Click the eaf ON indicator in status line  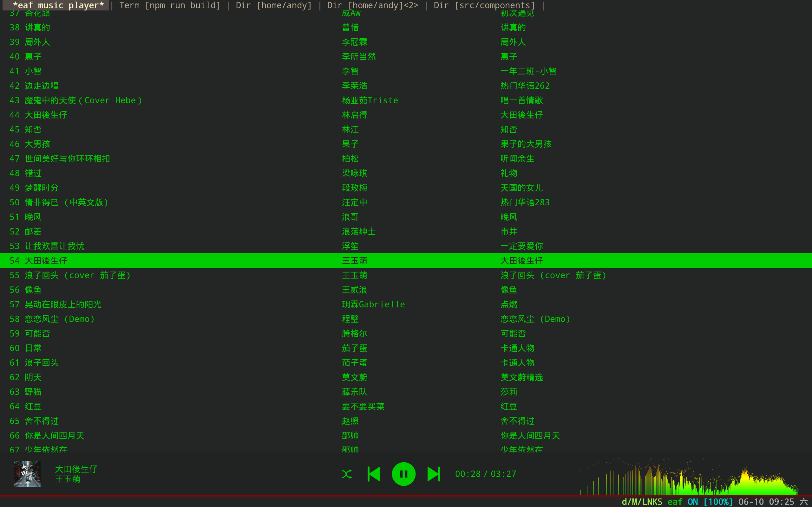[683, 502]
